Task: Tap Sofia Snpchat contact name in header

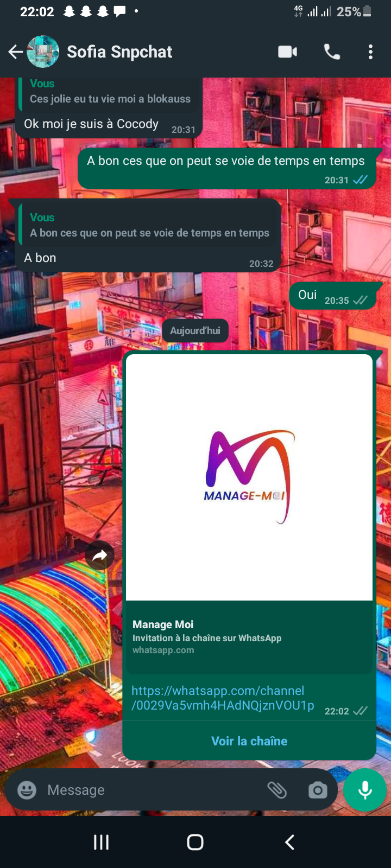Action: click(x=119, y=52)
